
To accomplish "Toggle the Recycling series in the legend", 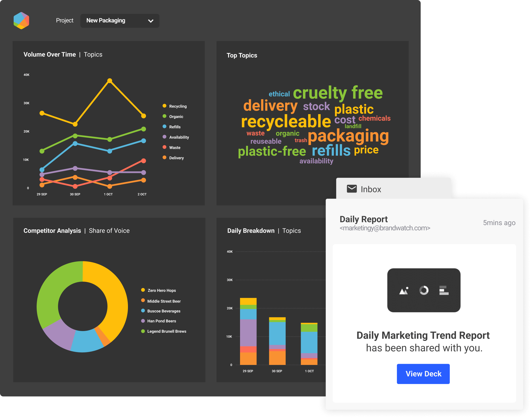I will pyautogui.click(x=177, y=106).
